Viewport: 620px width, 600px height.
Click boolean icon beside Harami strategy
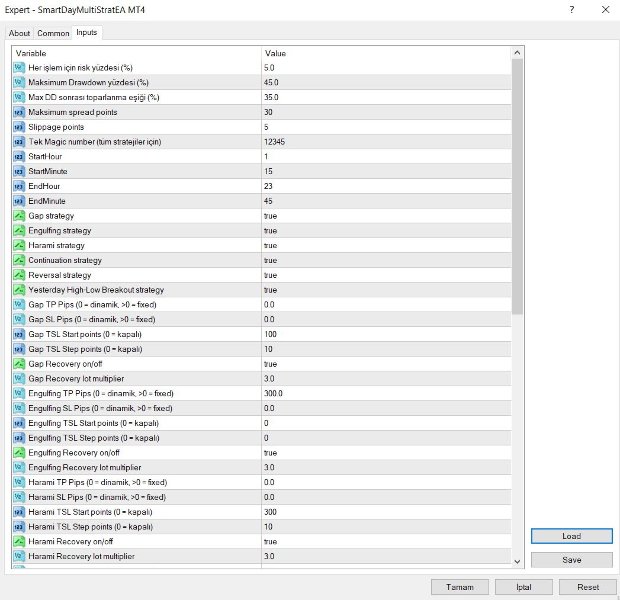(x=19, y=246)
